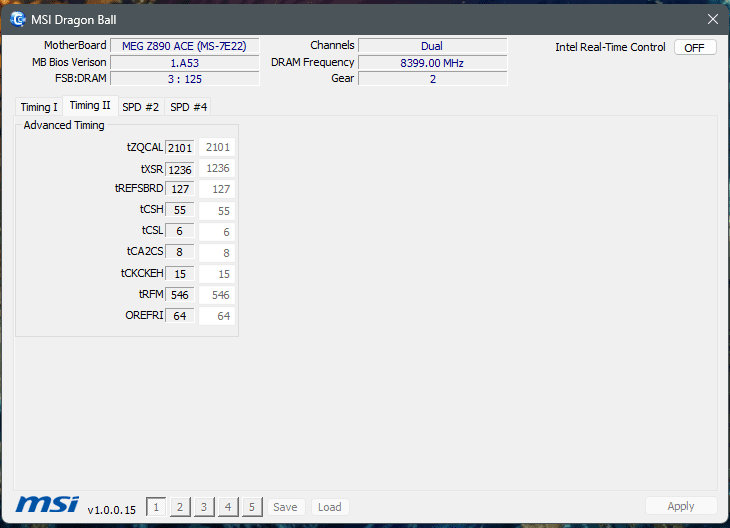
Task: Click the grayed tXSR default value 1236
Action: [217, 168]
